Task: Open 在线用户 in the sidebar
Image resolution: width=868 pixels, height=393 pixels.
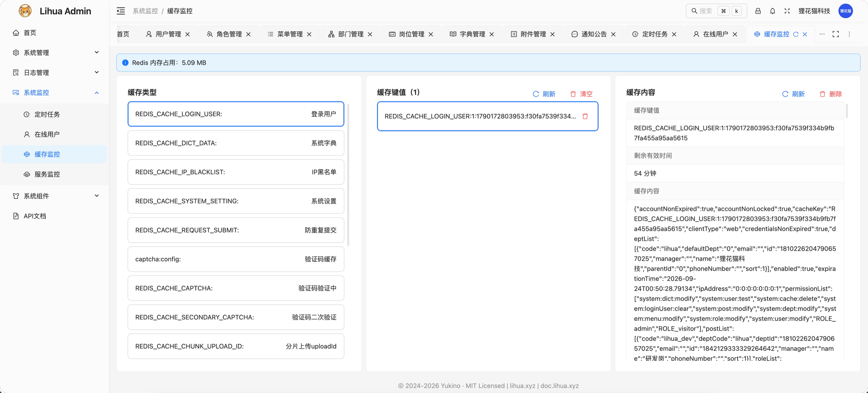Action: point(55,134)
